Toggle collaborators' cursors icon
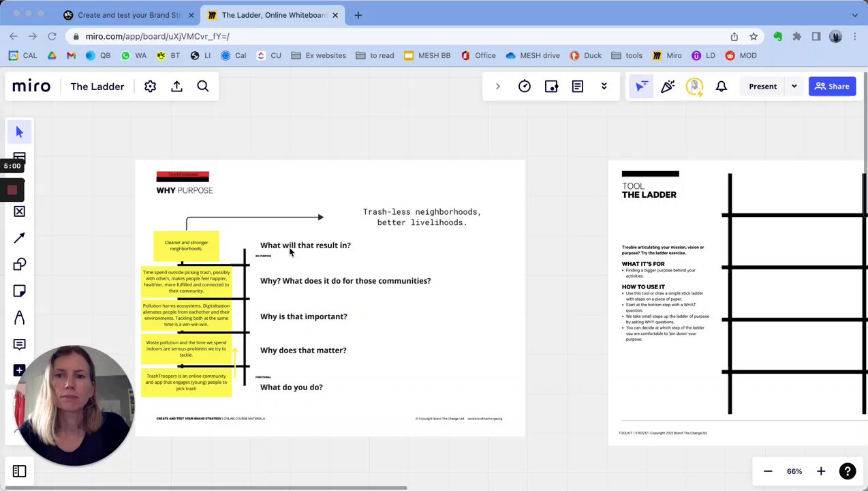The image size is (868, 491). tap(641, 87)
